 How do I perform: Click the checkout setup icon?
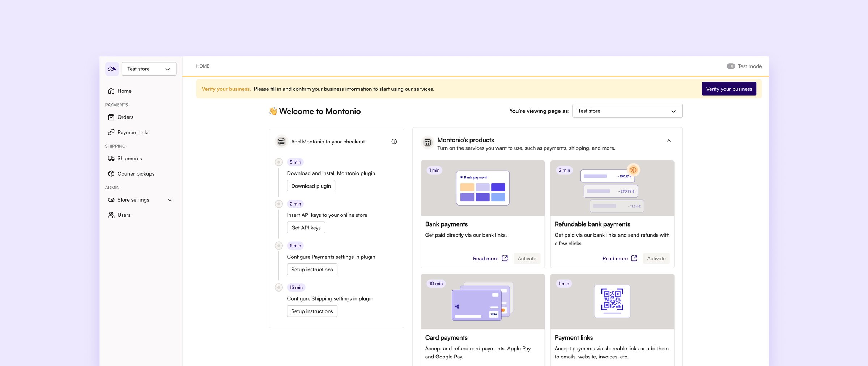281,142
